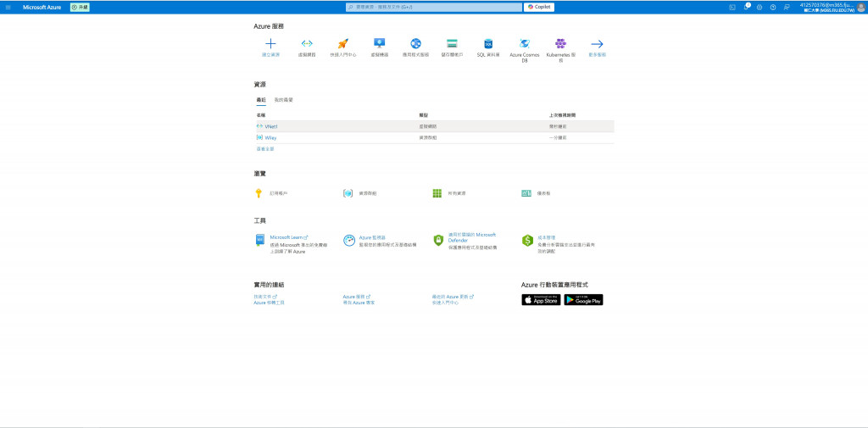The image size is (868, 428).
Task: Open the technical documentation link
Action: (264, 297)
